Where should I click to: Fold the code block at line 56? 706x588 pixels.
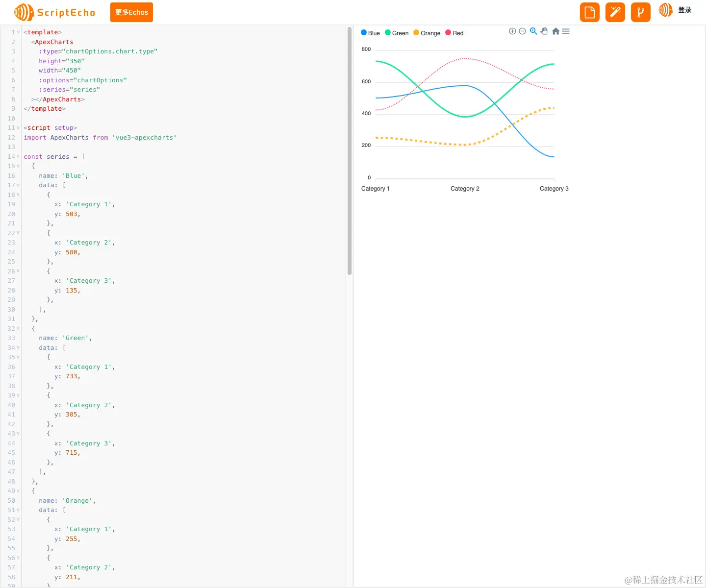[x=19, y=558]
